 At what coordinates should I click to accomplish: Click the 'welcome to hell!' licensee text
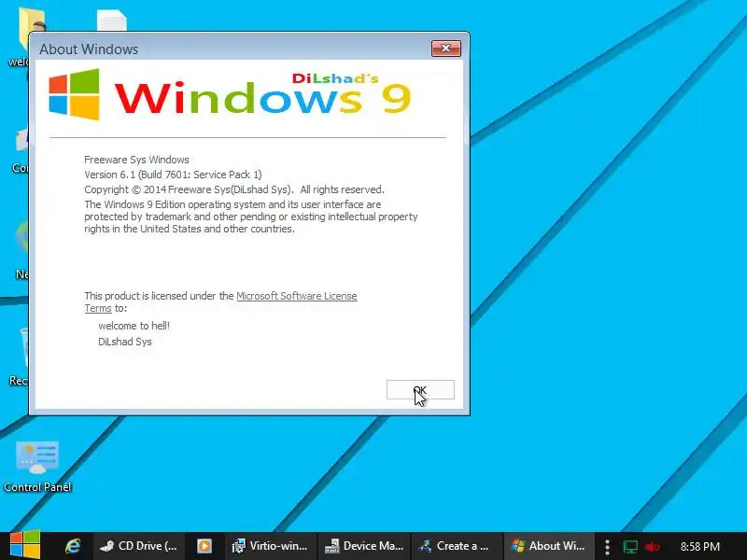(134, 326)
